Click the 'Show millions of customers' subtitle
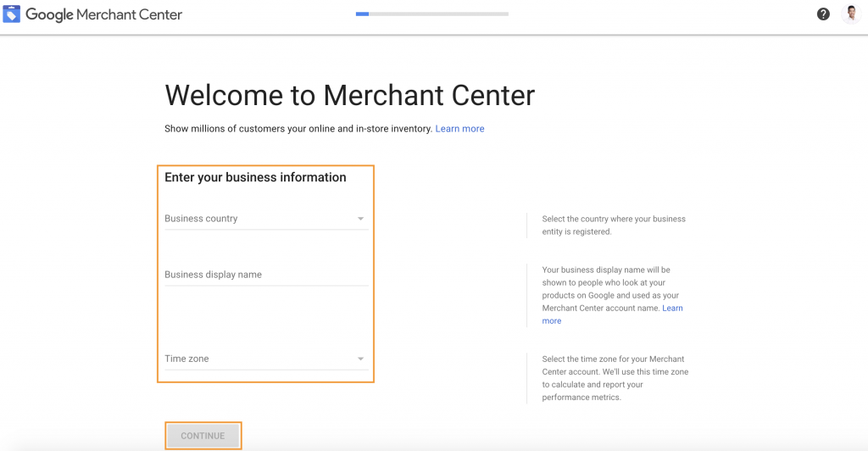The image size is (868, 451). click(298, 128)
